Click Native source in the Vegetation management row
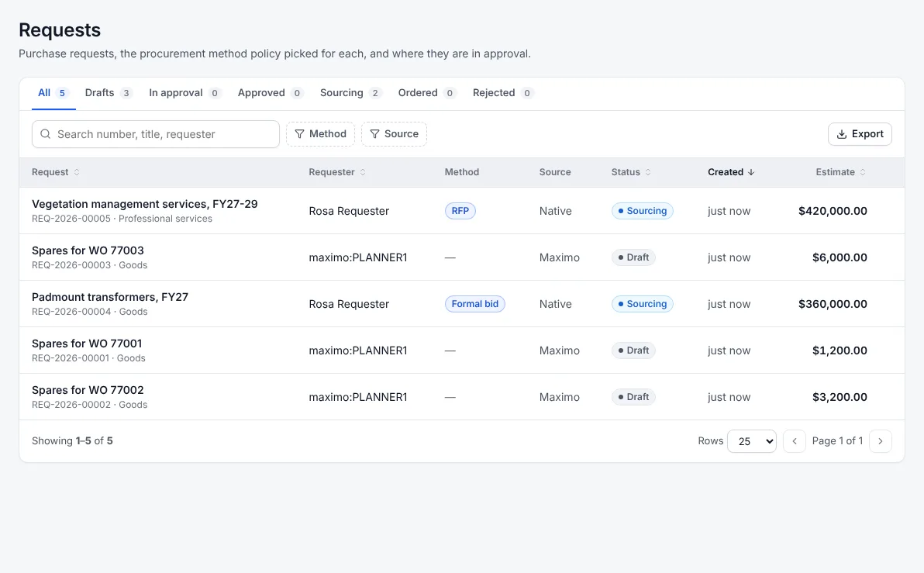This screenshot has width=924, height=573. (556, 211)
